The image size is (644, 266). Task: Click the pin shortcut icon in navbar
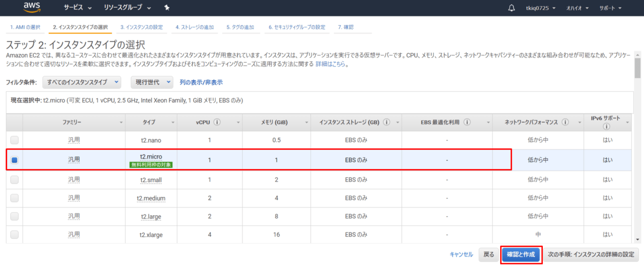point(167,8)
